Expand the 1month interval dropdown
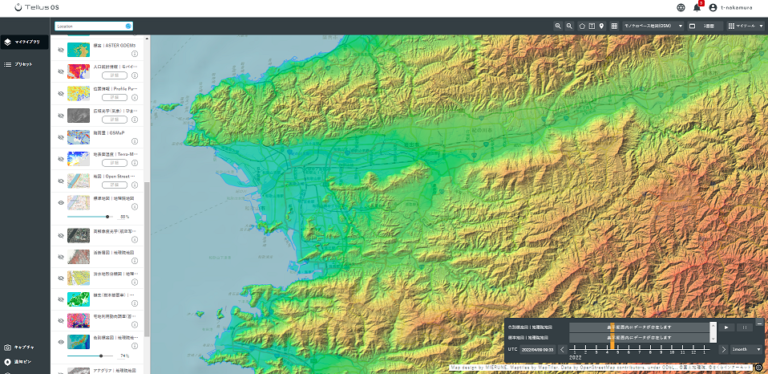768x374 pixels. (x=746, y=350)
